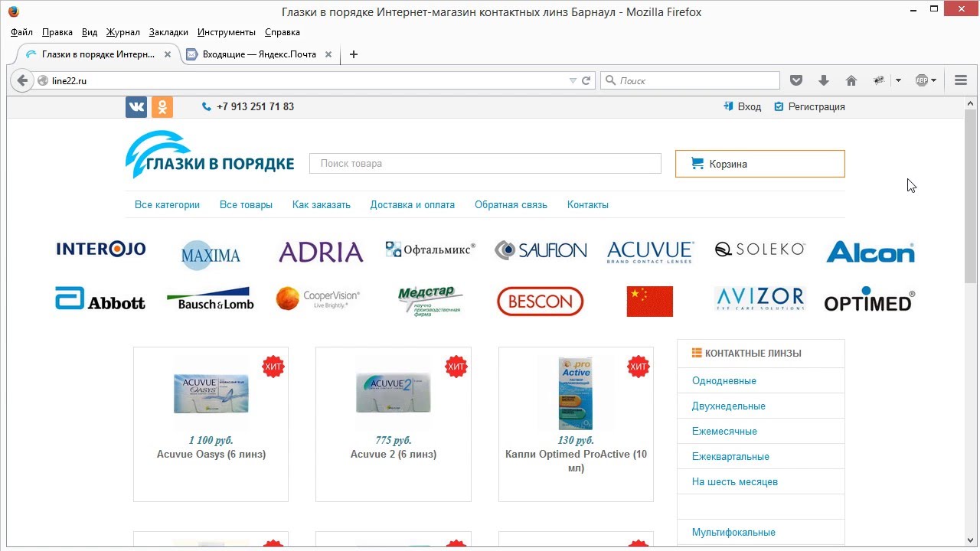Click the Avizor brand logo
The height and width of the screenshot is (551, 980).
coord(759,298)
